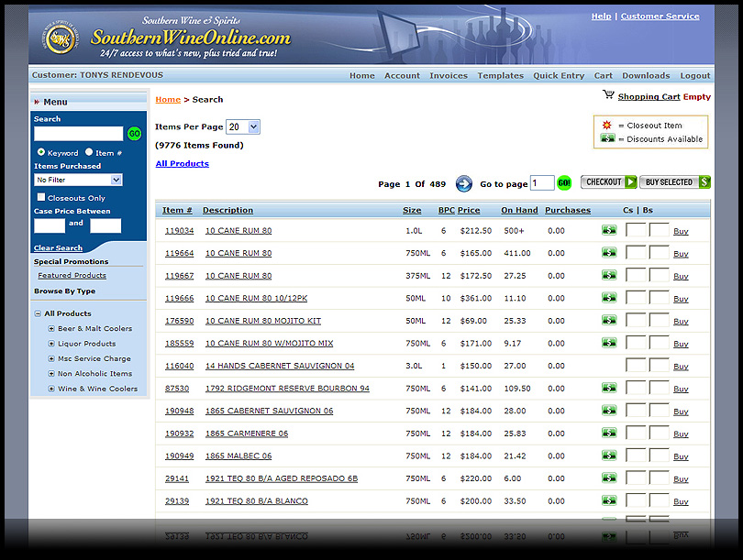Click the second Case Price field after 'and'
This screenshot has height=560, width=743.
pyautogui.click(x=105, y=225)
